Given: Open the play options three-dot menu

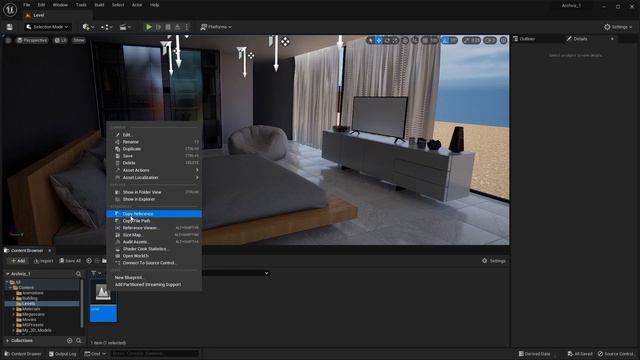Looking at the screenshot, I should point(187,27).
